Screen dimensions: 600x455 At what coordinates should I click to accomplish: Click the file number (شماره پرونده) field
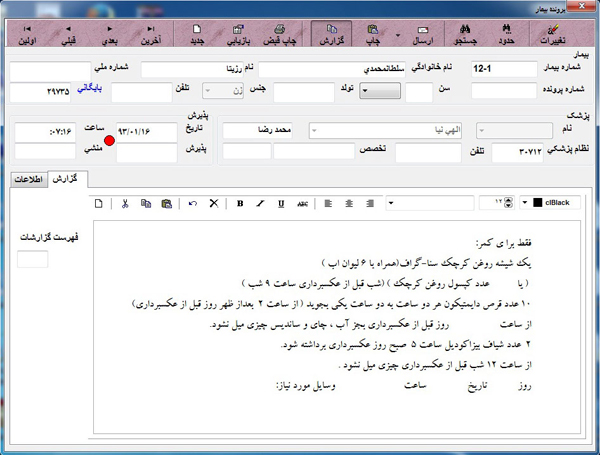click(x=504, y=91)
